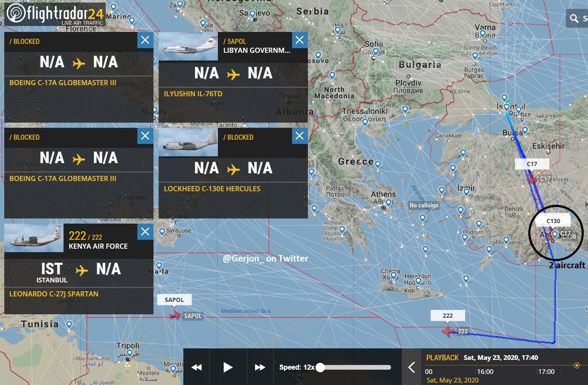The width and height of the screenshot is (588, 385).
Task: Click the C130 callsign label near Antalya
Action: tap(553, 221)
